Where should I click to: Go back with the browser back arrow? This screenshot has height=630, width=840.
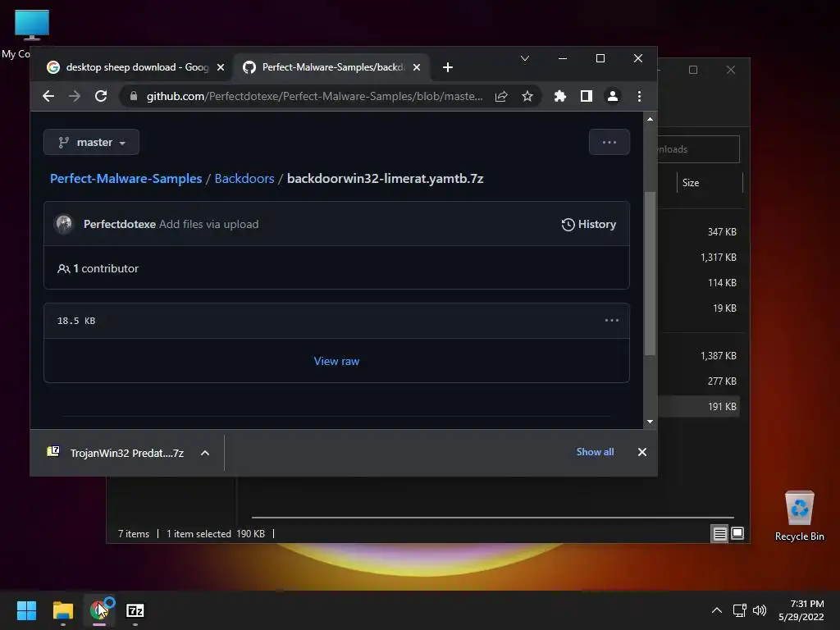point(48,97)
